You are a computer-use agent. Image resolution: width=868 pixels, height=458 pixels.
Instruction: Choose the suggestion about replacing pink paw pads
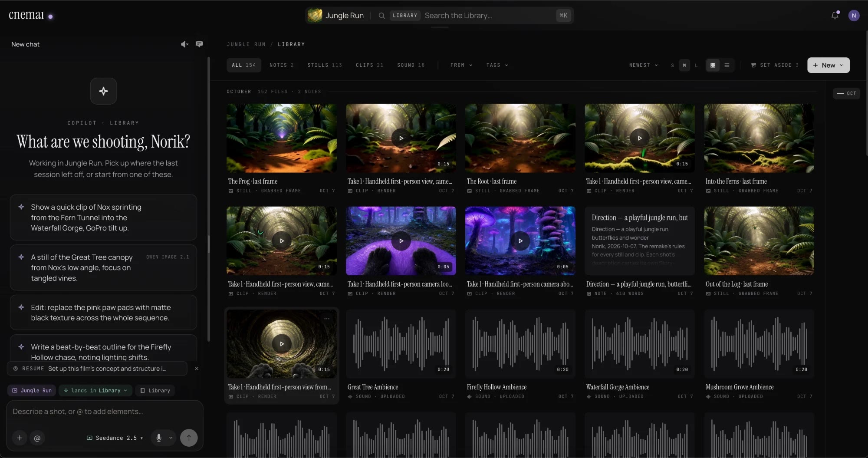pos(103,313)
